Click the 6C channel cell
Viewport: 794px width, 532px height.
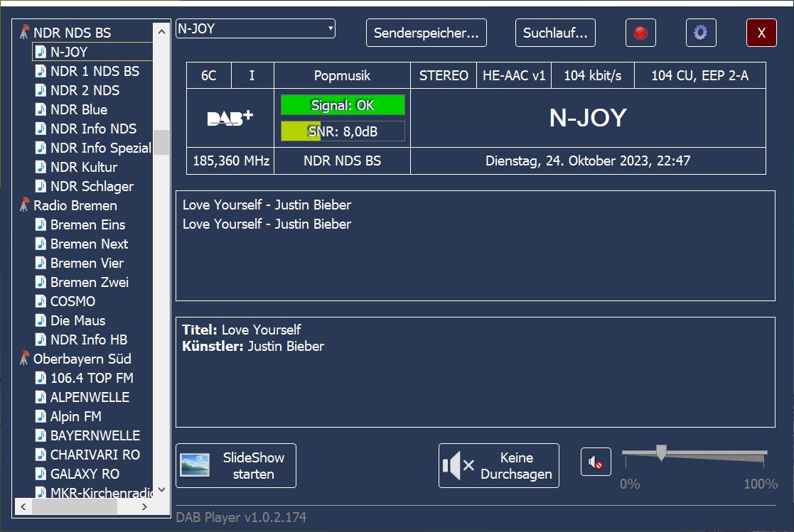208,76
